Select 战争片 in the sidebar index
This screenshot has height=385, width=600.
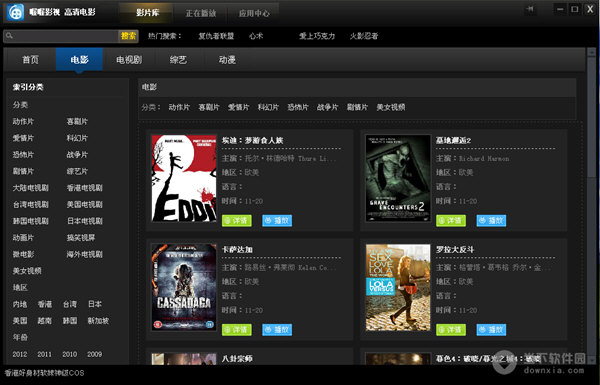click(x=77, y=155)
